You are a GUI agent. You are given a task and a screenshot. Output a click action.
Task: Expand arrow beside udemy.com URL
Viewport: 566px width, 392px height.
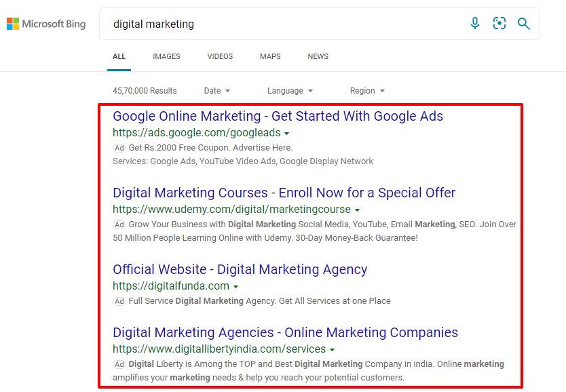click(358, 210)
